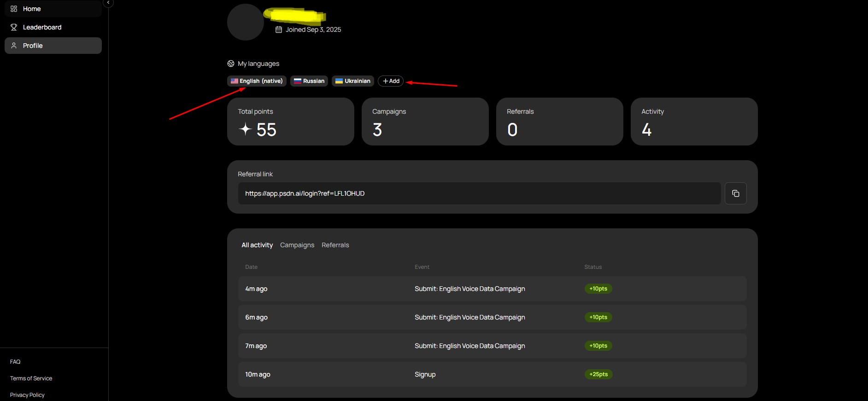Click the profile avatar circle
868x401 pixels.
click(245, 22)
